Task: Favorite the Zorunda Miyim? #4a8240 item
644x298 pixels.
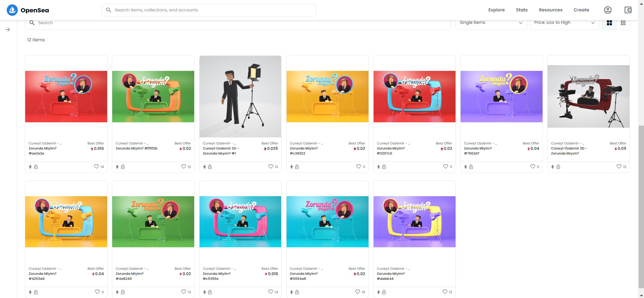Action: 183,292
